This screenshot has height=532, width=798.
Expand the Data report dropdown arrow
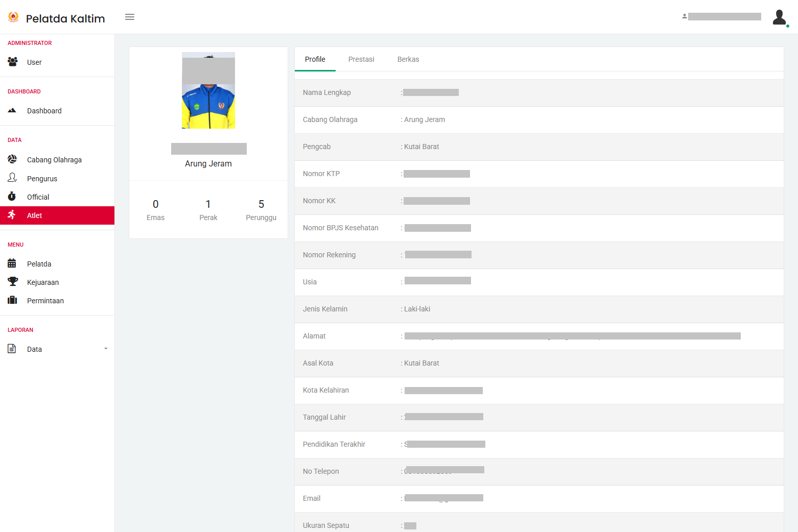point(106,349)
